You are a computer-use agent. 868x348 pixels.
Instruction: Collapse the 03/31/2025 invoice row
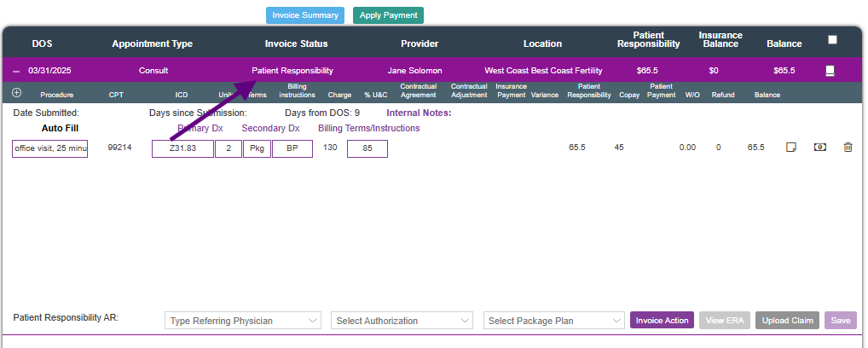point(16,71)
